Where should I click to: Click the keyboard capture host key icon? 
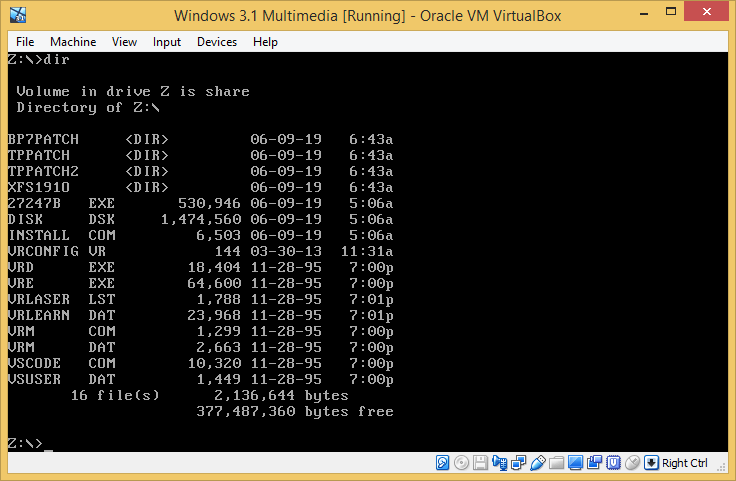tap(651, 463)
